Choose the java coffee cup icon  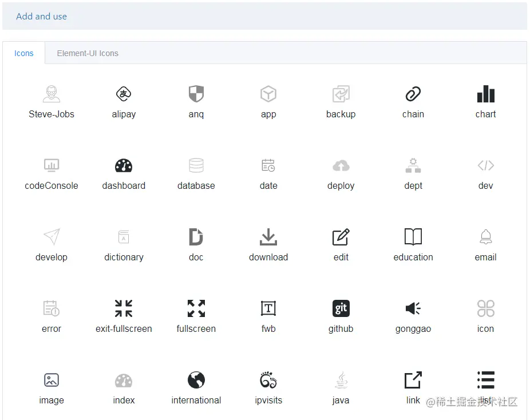[x=341, y=380]
